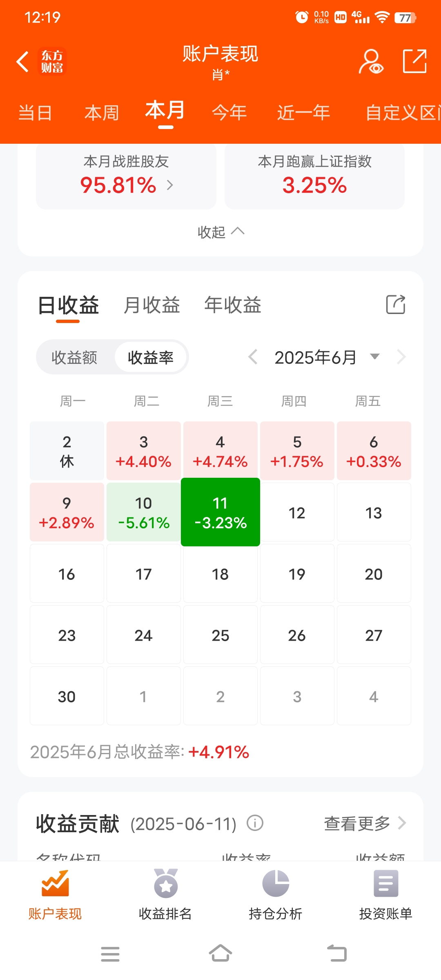Switch to the 月收益 tab

point(151,305)
